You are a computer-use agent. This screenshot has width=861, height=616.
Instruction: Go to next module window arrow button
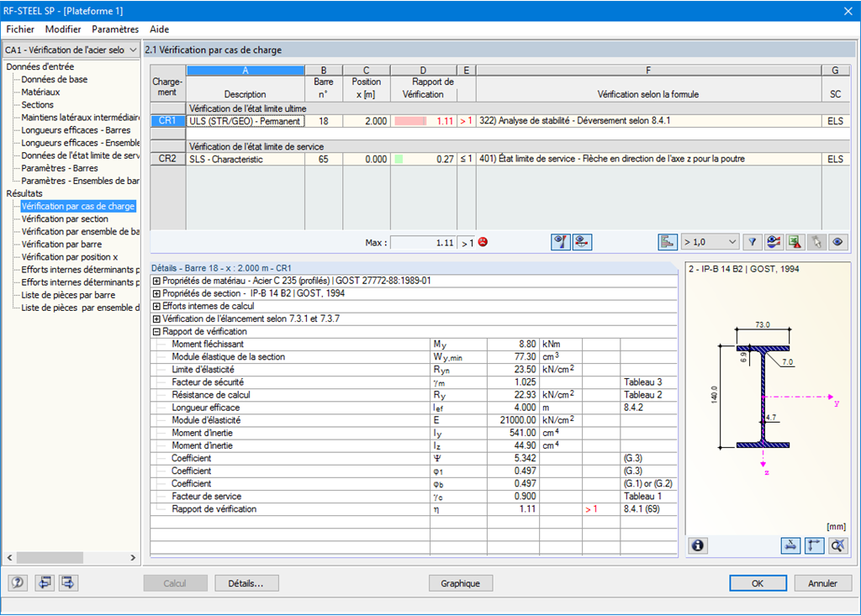[68, 582]
